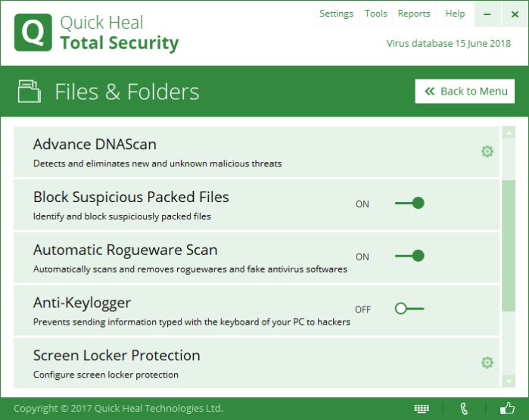
Task: Click 'Identify and block suspiciously packed files' text
Action: pos(122,216)
